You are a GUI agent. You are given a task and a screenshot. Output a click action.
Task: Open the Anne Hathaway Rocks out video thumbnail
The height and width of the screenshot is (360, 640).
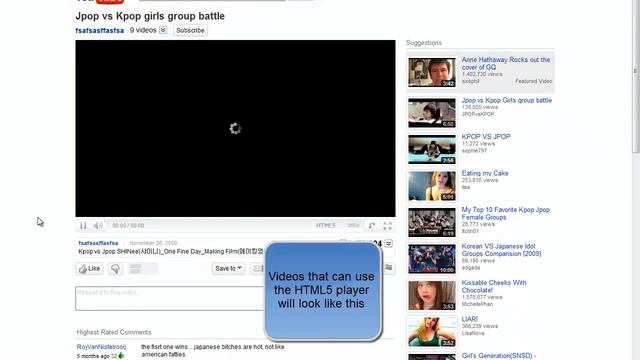coord(432,72)
